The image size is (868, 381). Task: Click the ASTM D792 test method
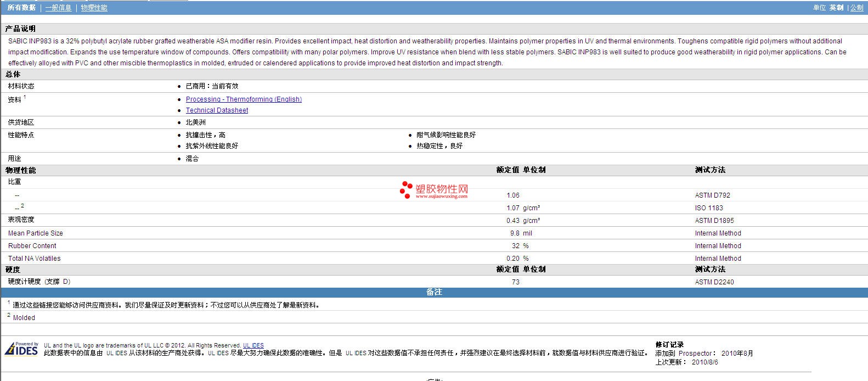click(x=712, y=195)
